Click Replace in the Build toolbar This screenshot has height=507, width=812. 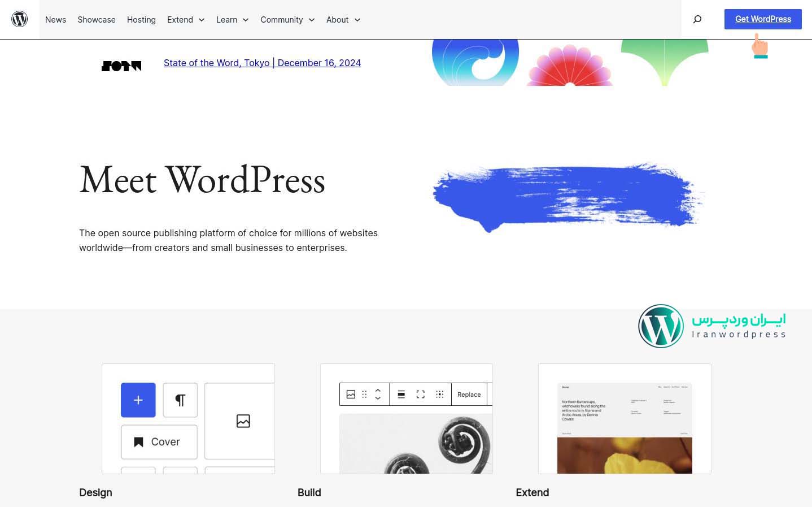[x=469, y=395]
